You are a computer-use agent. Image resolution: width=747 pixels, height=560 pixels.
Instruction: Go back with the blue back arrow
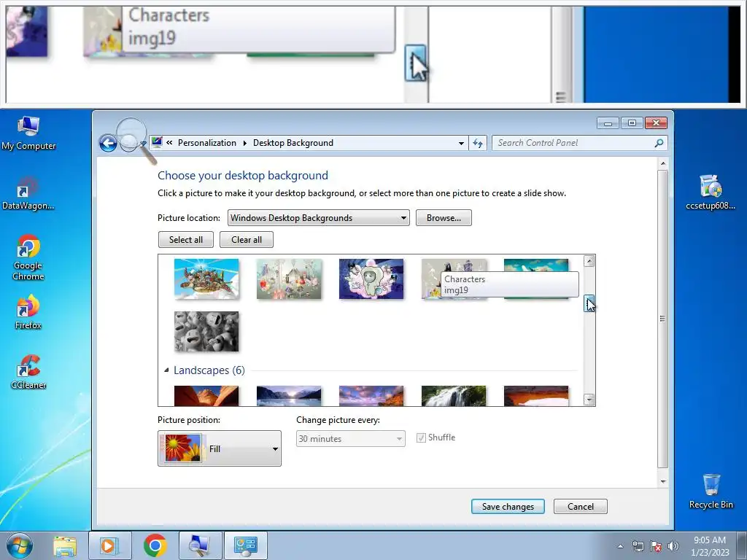(x=108, y=143)
